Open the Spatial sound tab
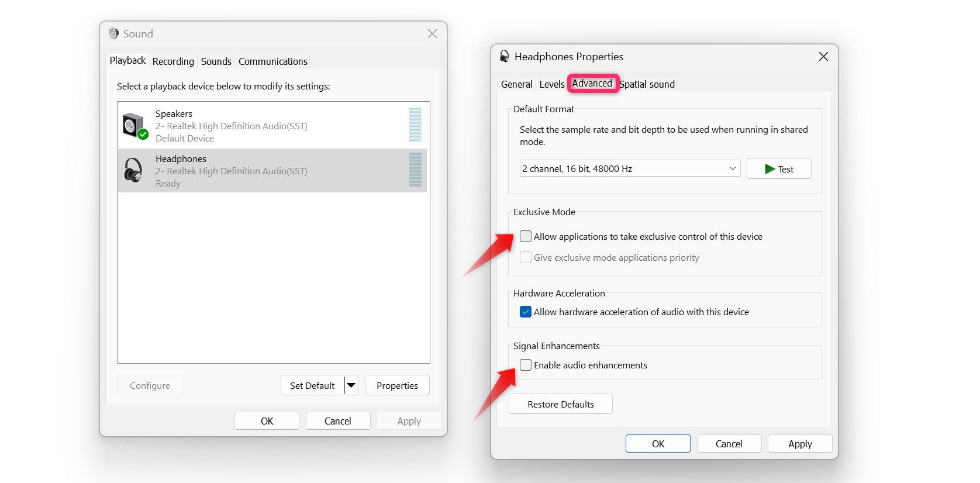 click(x=647, y=84)
